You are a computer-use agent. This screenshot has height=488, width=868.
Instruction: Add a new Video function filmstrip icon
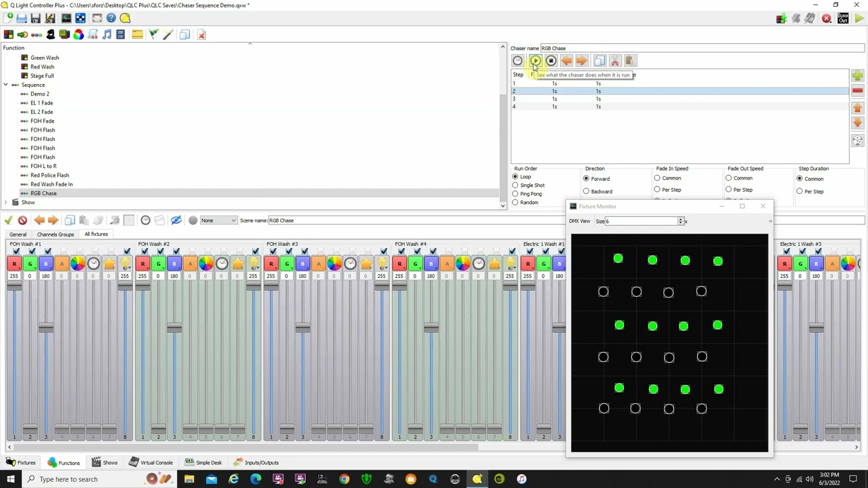point(121,35)
